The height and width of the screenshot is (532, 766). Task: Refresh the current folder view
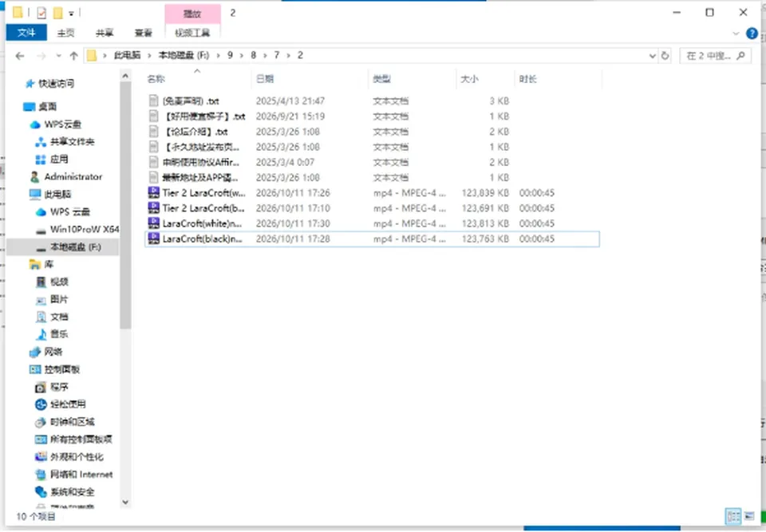665,56
